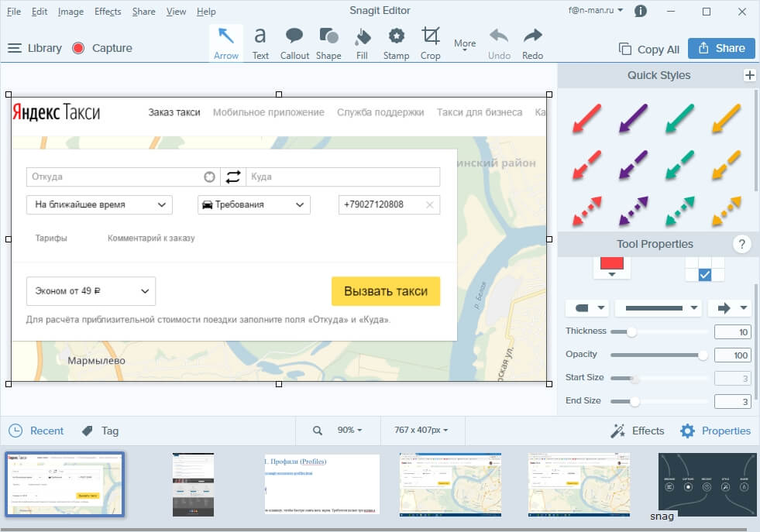Open the 90% zoom level dropdown
The image size is (760, 532).
(x=349, y=430)
